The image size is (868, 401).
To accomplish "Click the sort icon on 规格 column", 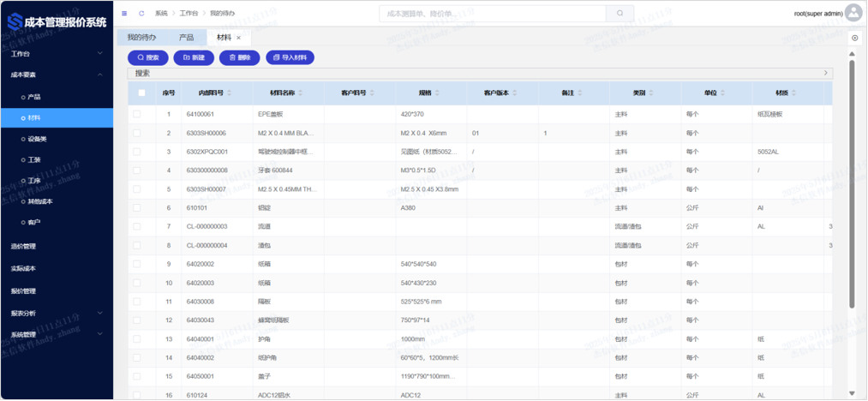I will pyautogui.click(x=439, y=93).
